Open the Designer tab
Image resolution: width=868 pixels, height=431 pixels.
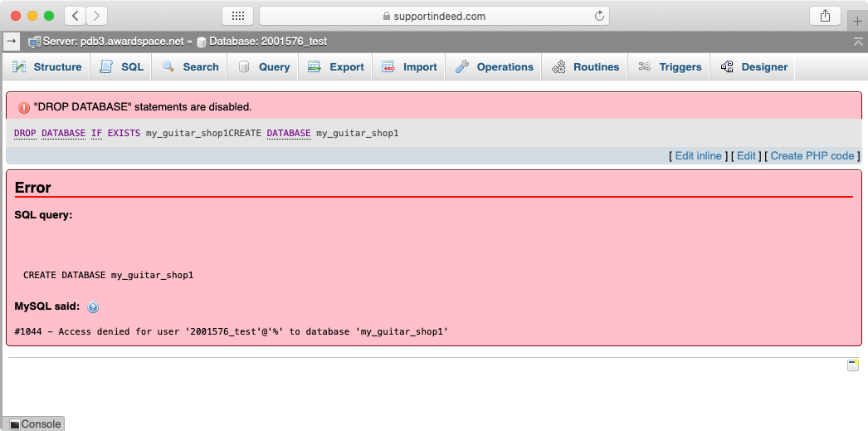(753, 67)
